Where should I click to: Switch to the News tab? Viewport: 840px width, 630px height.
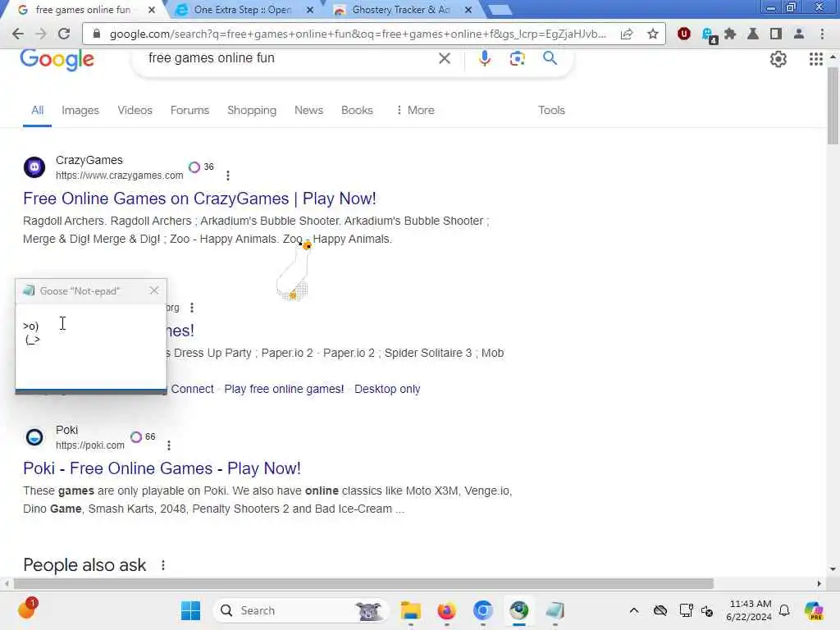[x=308, y=111]
